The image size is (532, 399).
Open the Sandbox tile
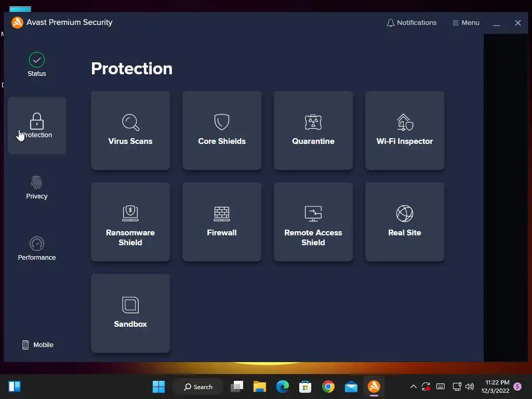(x=130, y=313)
